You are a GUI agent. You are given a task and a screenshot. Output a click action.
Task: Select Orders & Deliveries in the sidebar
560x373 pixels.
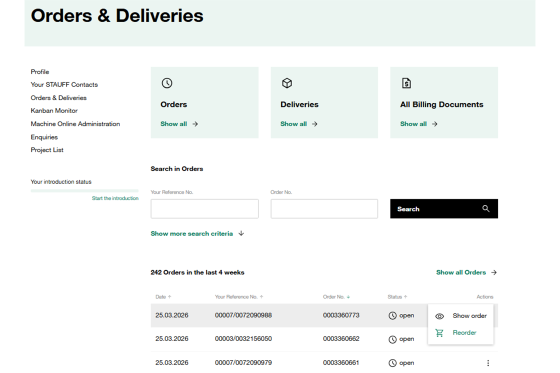pyautogui.click(x=59, y=98)
